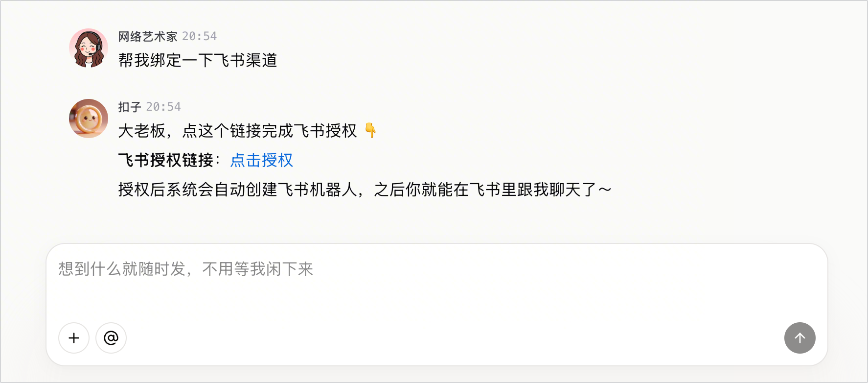Viewport: 868px width, 383px height.
Task: Click the text 点这个链接完成飞书授权
Action: (x=270, y=131)
